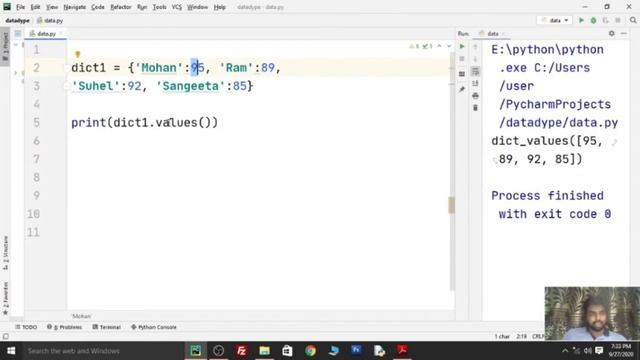Open the Tools menu
Screen dimensions: 640x360
[160, 7]
